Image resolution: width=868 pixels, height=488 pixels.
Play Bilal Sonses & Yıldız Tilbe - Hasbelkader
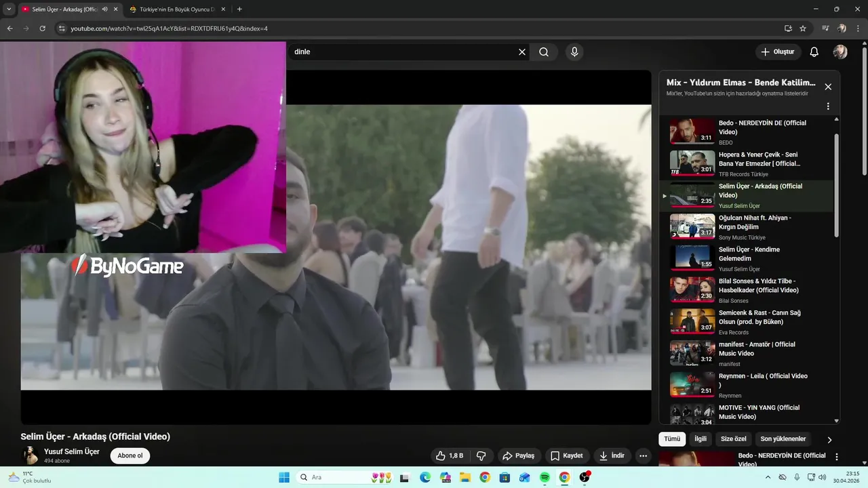746,290
